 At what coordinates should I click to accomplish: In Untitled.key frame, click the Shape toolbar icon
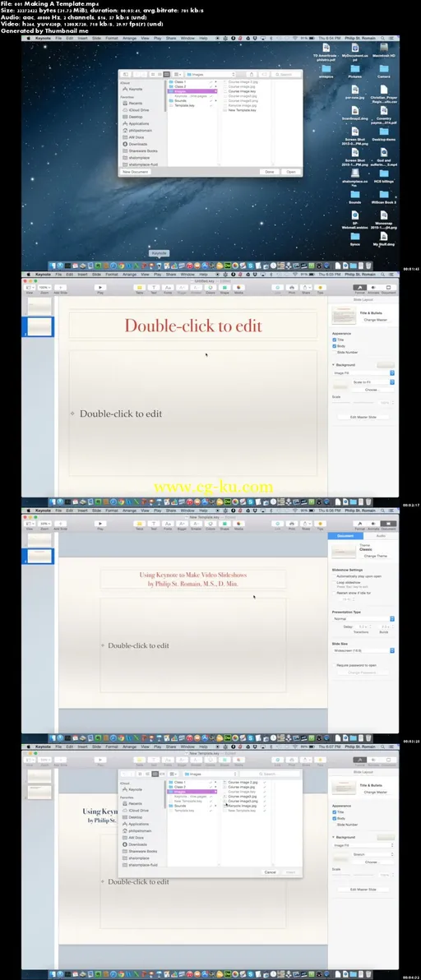(224, 288)
